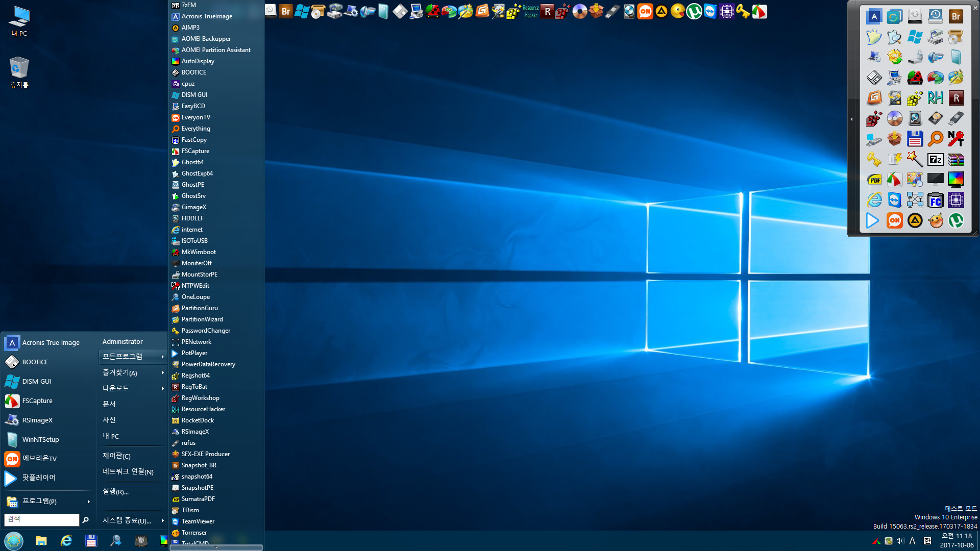
Task: Expand 다운로드 submenu
Action: pos(133,388)
